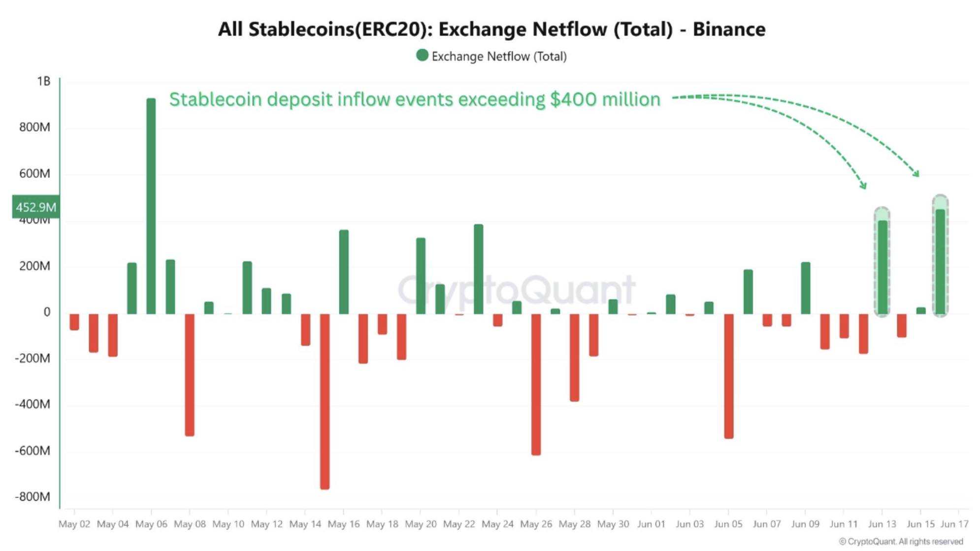Select the tallest green bar on May 06
The height and width of the screenshot is (551, 980).
pos(151,206)
